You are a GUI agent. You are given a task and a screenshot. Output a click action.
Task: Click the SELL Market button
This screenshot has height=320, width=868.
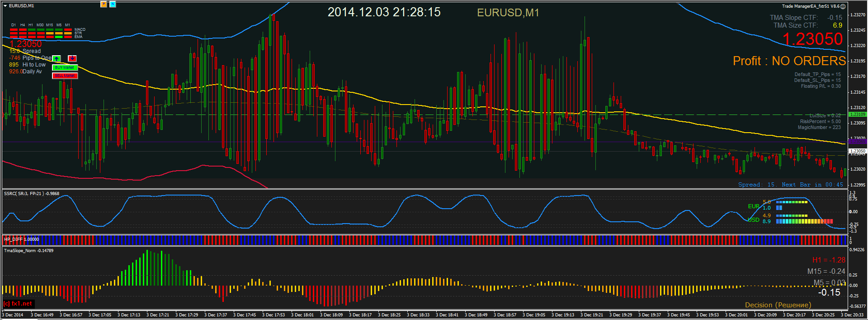pyautogui.click(x=65, y=76)
